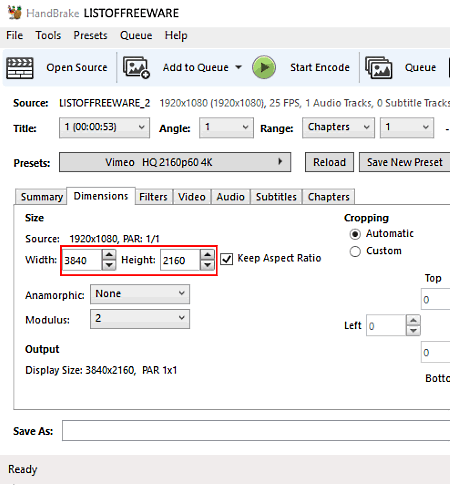Click the Reload button
The height and width of the screenshot is (485, 450).
tap(329, 162)
